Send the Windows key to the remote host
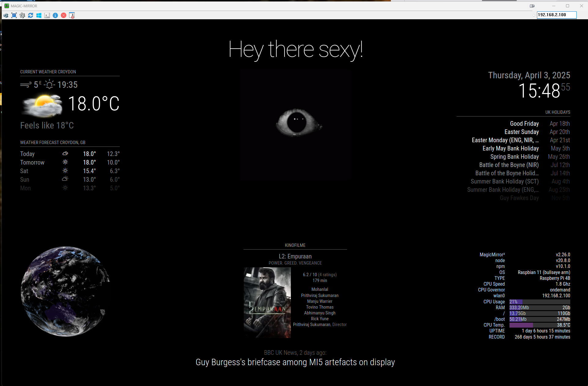588x386 pixels. [x=39, y=15]
